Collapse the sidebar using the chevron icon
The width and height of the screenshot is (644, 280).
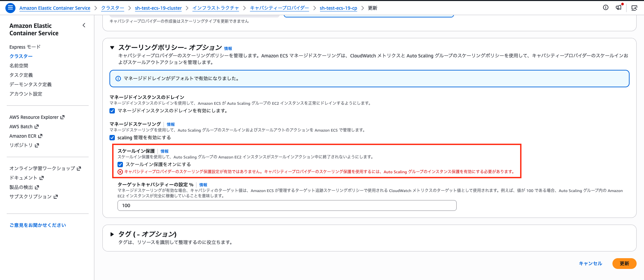[84, 25]
